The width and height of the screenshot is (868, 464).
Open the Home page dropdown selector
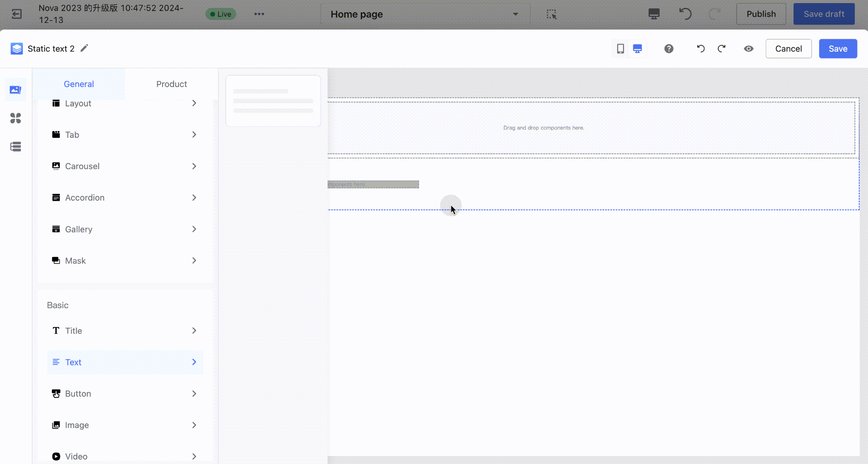(425, 14)
